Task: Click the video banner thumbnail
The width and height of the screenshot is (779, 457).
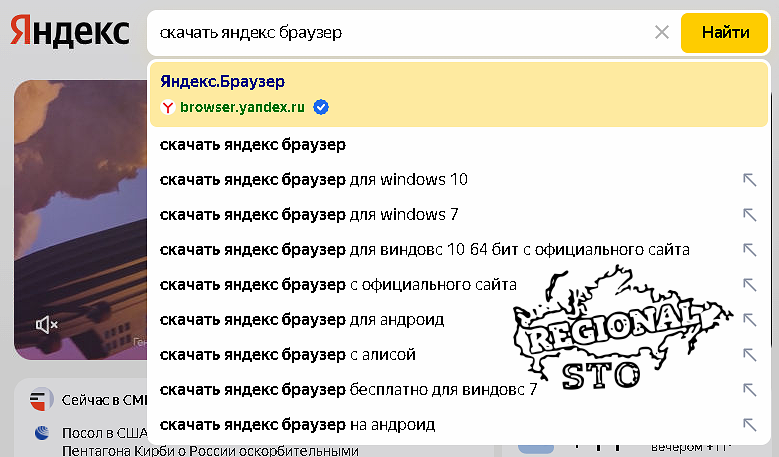Action: (x=80, y=220)
